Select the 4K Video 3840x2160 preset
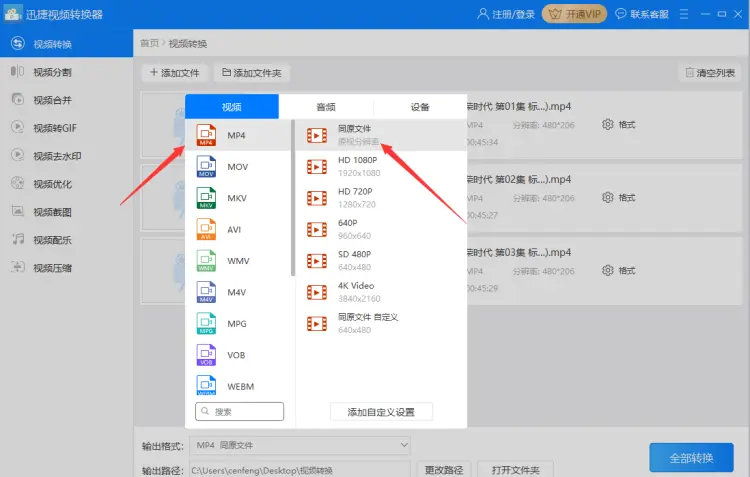750x477 pixels. point(381,292)
